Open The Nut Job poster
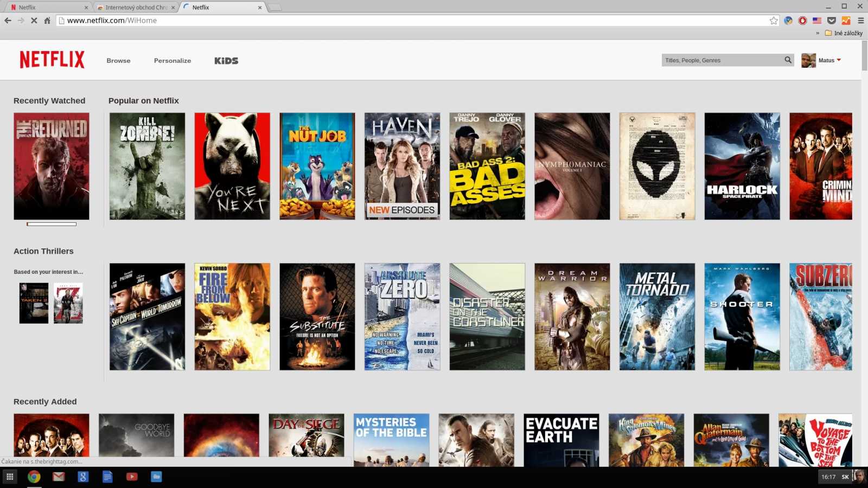Viewport: 868px width, 488px height. (317, 166)
